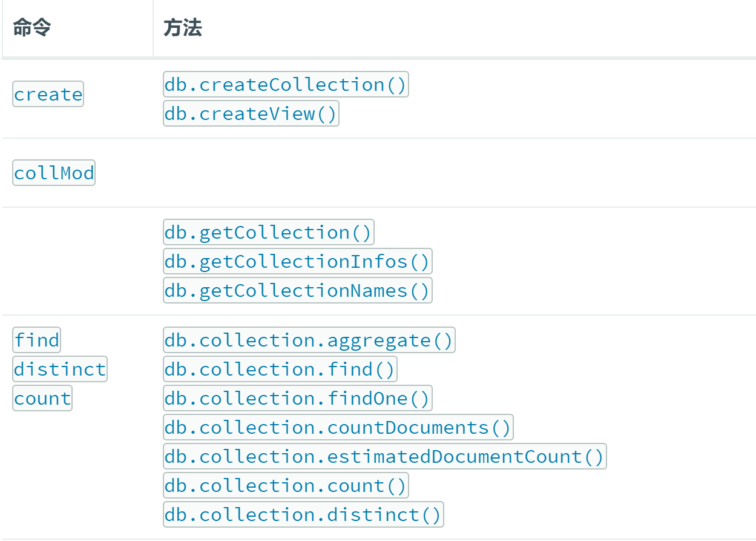Go to db.getCollectionNames() page

(297, 290)
